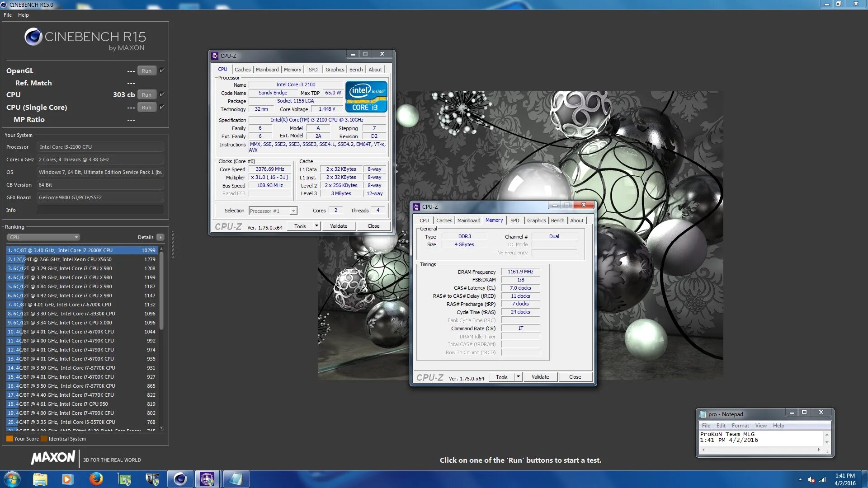Click the Your Score orange swatch
Viewport: 868px width, 488px height.
tap(9, 439)
